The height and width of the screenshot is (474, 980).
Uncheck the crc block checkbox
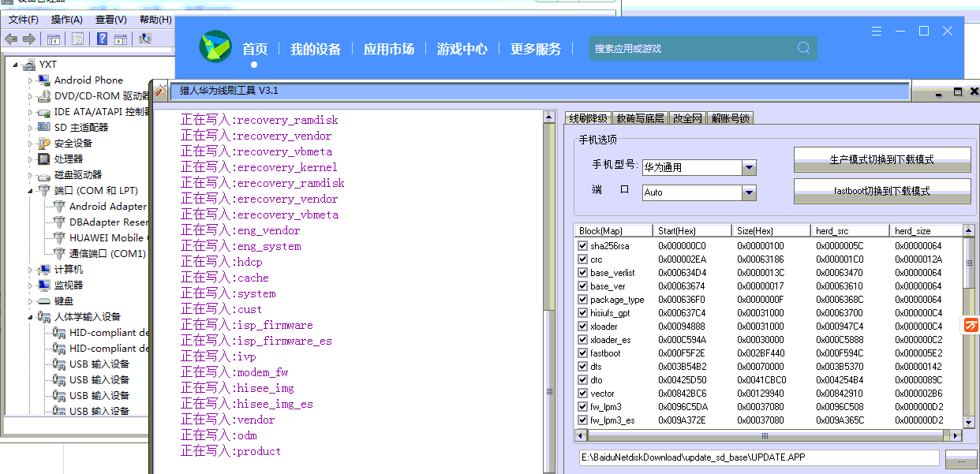coord(583,259)
